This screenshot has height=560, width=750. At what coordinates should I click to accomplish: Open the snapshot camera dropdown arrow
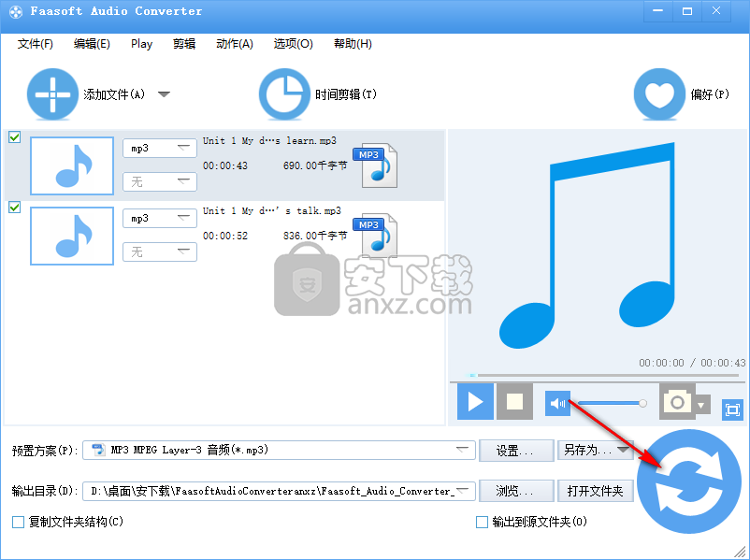701,406
